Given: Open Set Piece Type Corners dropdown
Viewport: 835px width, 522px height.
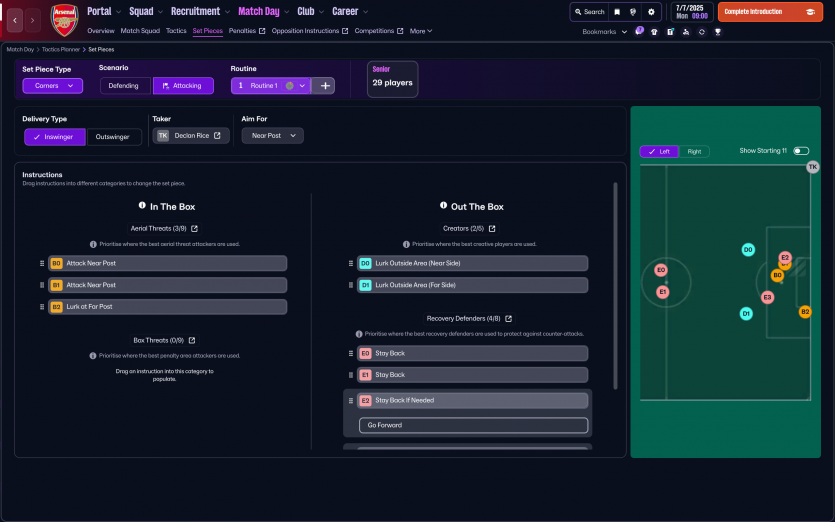Looking at the screenshot, I should (x=52, y=86).
